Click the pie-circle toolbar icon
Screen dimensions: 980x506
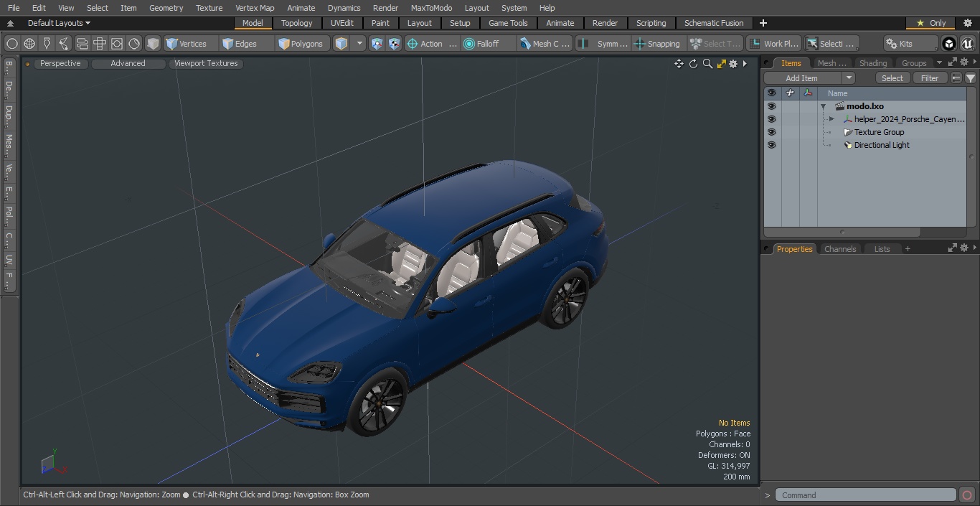pyautogui.click(x=134, y=44)
